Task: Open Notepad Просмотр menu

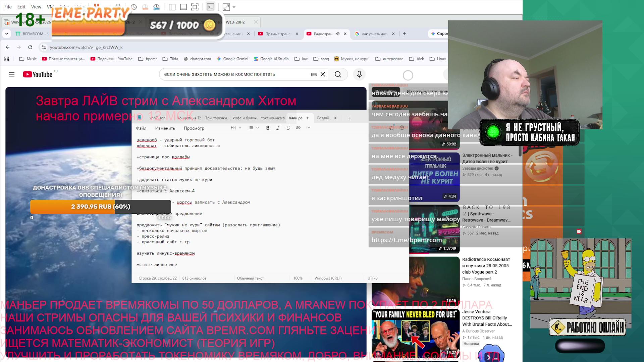Action: click(194, 128)
